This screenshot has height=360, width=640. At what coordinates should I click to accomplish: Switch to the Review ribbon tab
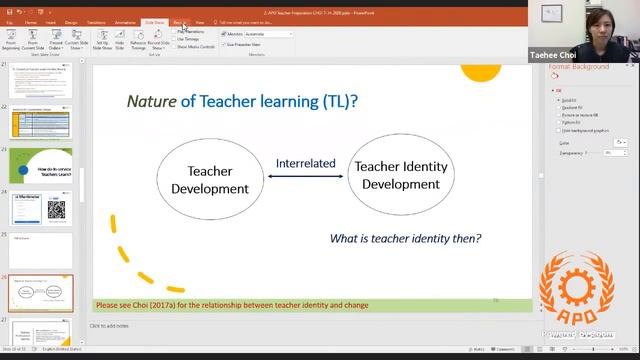[x=180, y=22]
